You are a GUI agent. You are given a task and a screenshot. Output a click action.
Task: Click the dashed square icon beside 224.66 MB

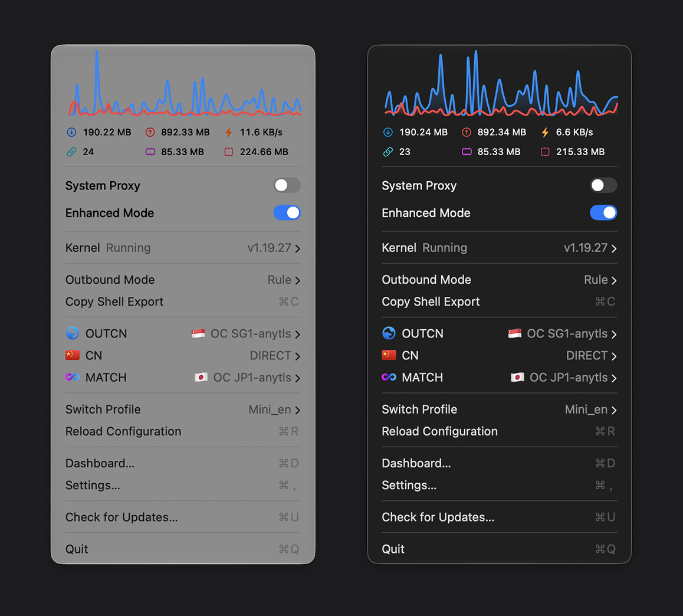click(229, 152)
